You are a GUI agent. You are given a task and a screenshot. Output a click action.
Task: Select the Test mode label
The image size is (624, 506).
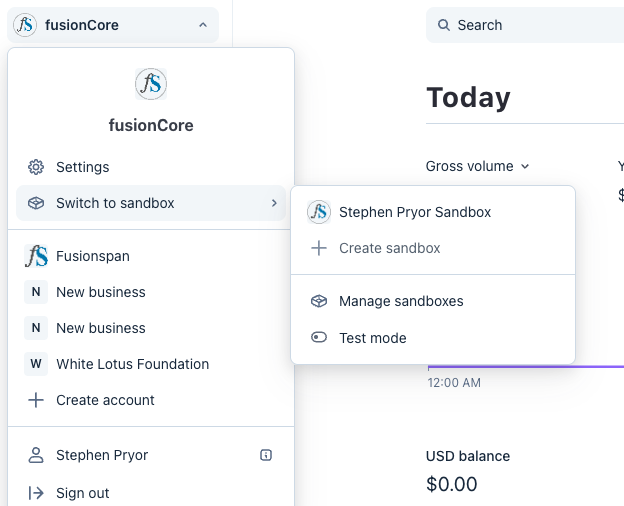[372, 338]
